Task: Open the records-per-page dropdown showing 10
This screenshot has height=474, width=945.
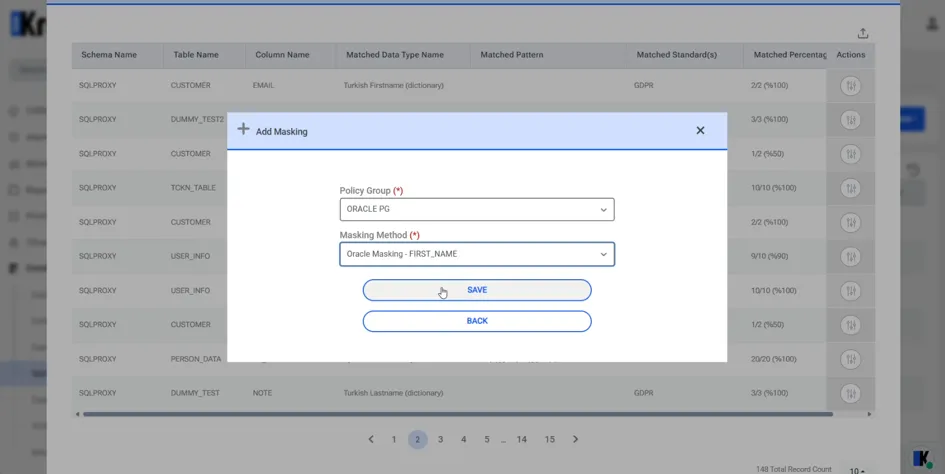Action: pos(857,470)
